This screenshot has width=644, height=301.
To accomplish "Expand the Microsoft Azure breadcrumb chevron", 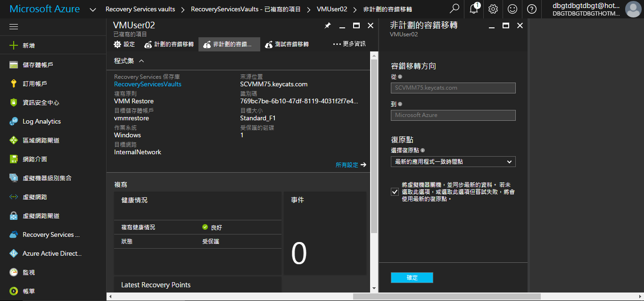I will (x=92, y=9).
